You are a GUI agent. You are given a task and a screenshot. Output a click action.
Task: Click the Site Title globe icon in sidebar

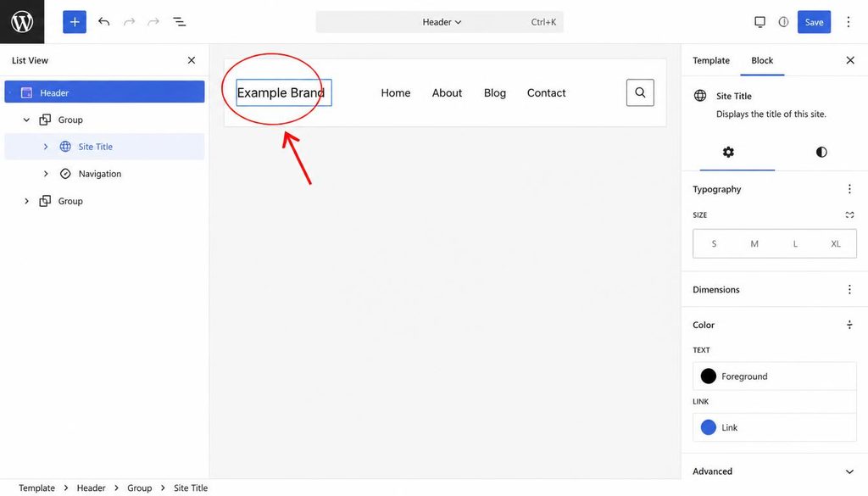click(x=700, y=96)
